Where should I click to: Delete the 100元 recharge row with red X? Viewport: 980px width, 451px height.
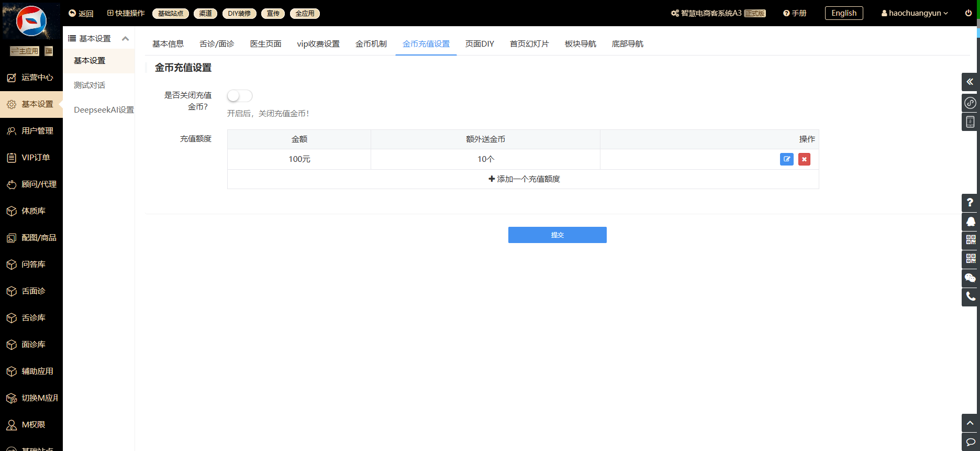(x=804, y=159)
